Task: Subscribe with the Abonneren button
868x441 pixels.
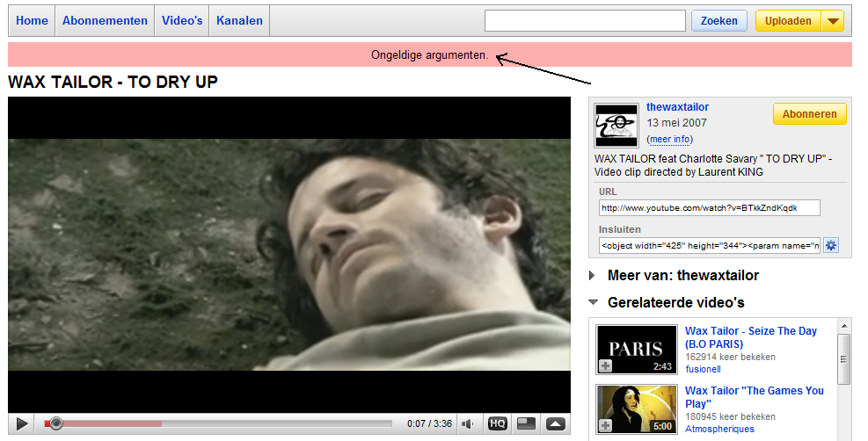Action: (809, 114)
